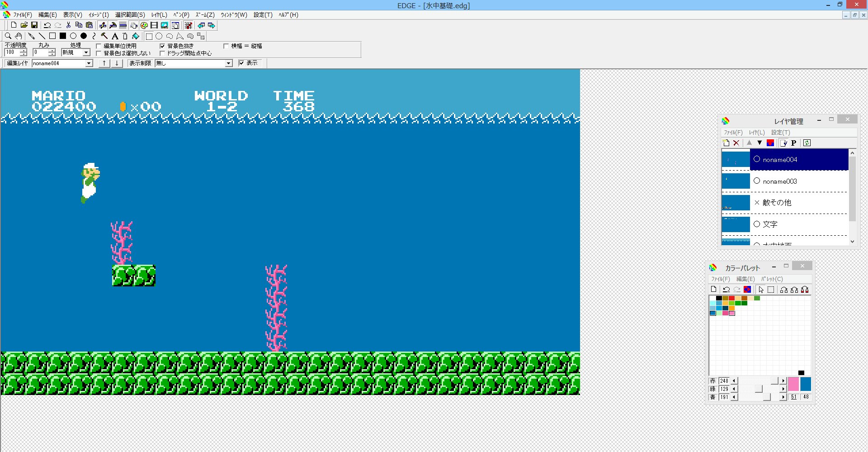
Task: Select the text tool A icon
Action: click(115, 36)
